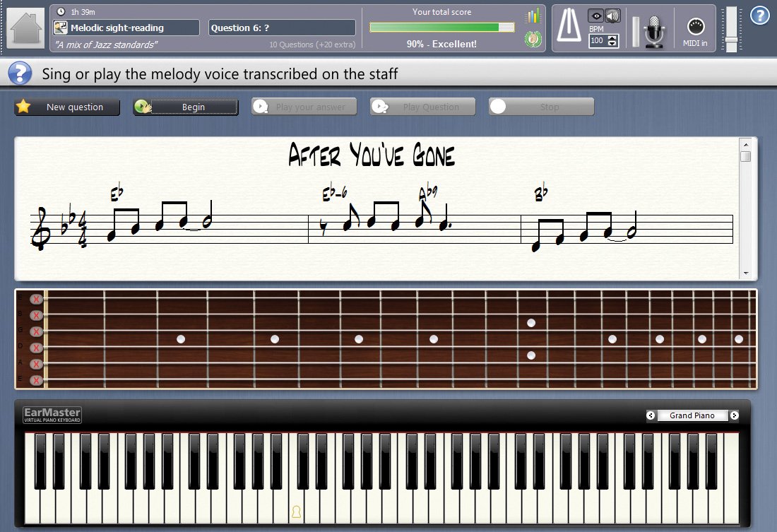Click the New question button
Viewport: 777px width, 532px height.
[67, 107]
